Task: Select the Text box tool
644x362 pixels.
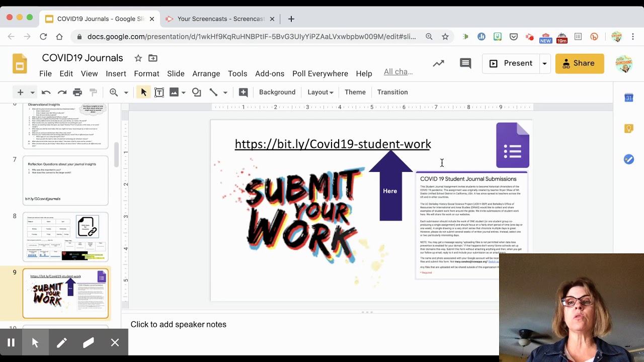Action: coord(159,92)
